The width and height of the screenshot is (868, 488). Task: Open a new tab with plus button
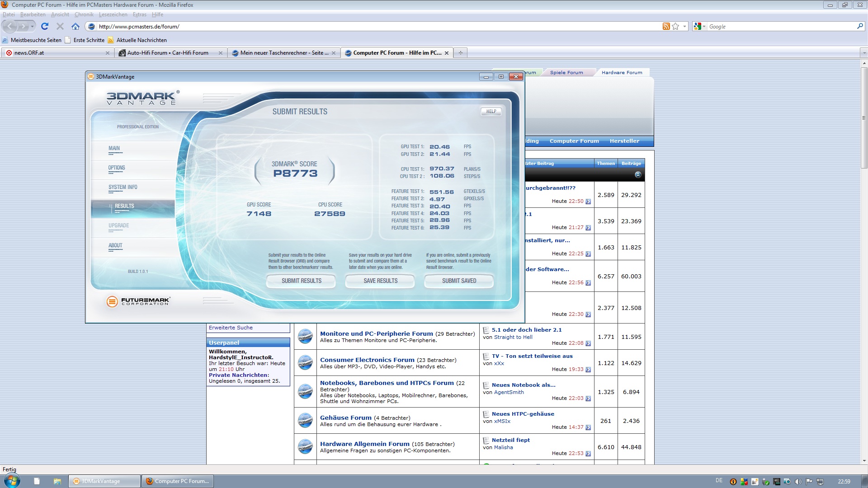click(x=460, y=53)
